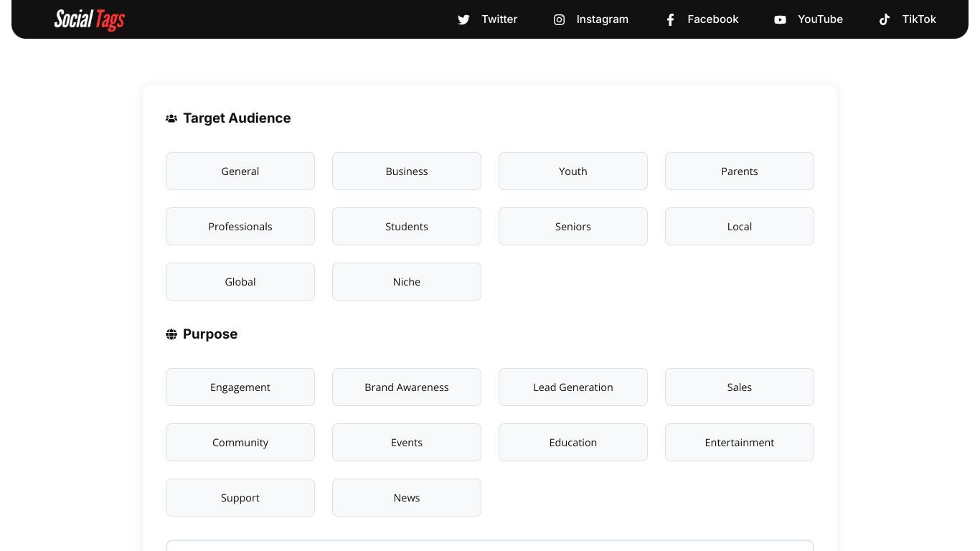The width and height of the screenshot is (980, 551).
Task: Click the Purpose globe icon
Action: pos(171,334)
